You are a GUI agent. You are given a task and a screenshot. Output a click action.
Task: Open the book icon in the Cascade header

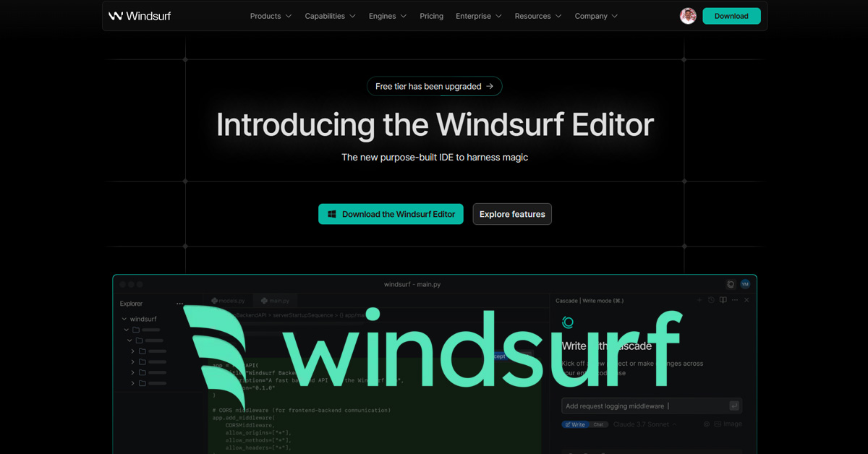[x=723, y=300]
